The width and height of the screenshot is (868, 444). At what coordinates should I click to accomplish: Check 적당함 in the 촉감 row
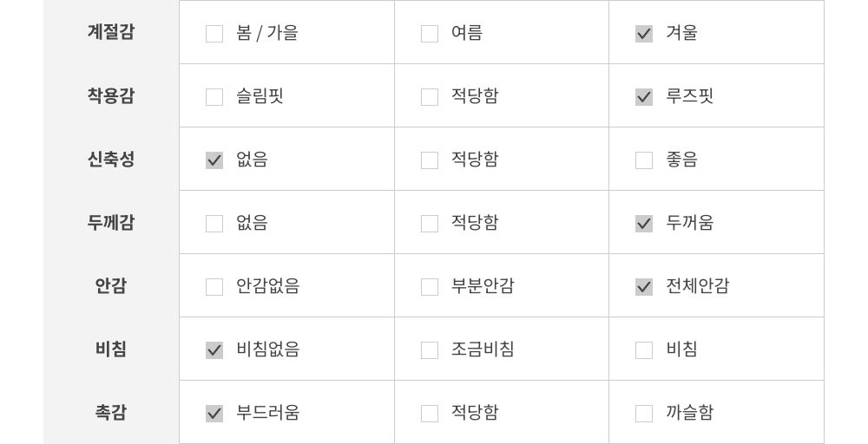(430, 414)
